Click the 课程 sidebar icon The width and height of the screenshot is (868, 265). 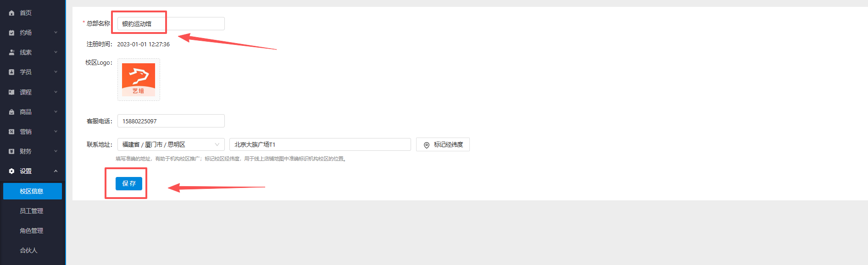click(11, 92)
